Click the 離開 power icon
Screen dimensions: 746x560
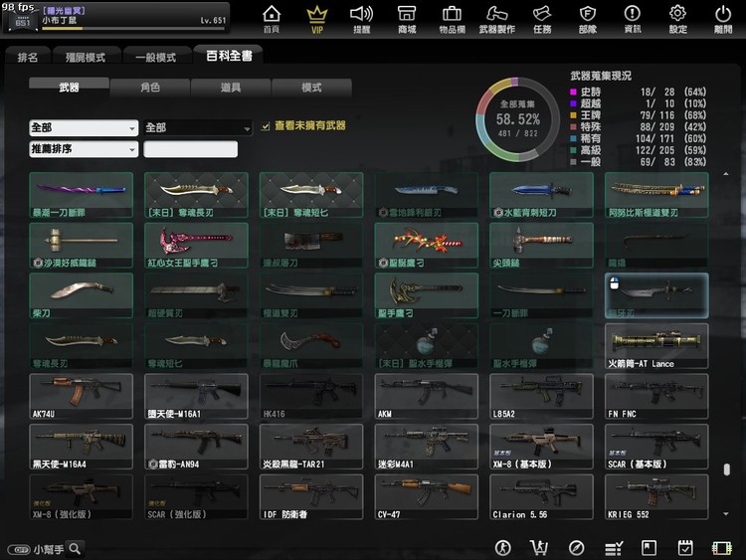[x=723, y=19]
